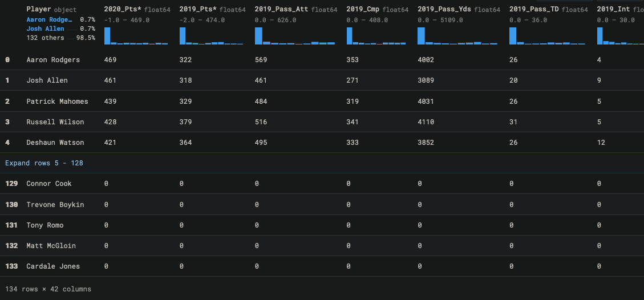Viewport: 644px width, 300px height.
Task: Click row index 133
Action: click(11, 266)
